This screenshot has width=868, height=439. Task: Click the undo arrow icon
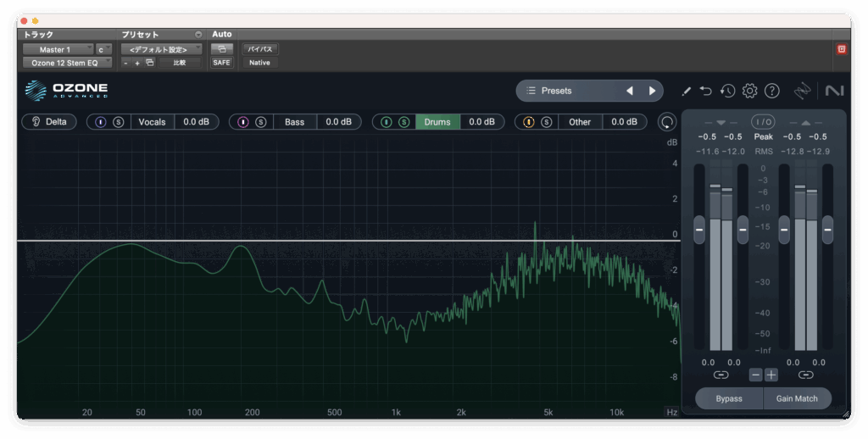click(706, 91)
